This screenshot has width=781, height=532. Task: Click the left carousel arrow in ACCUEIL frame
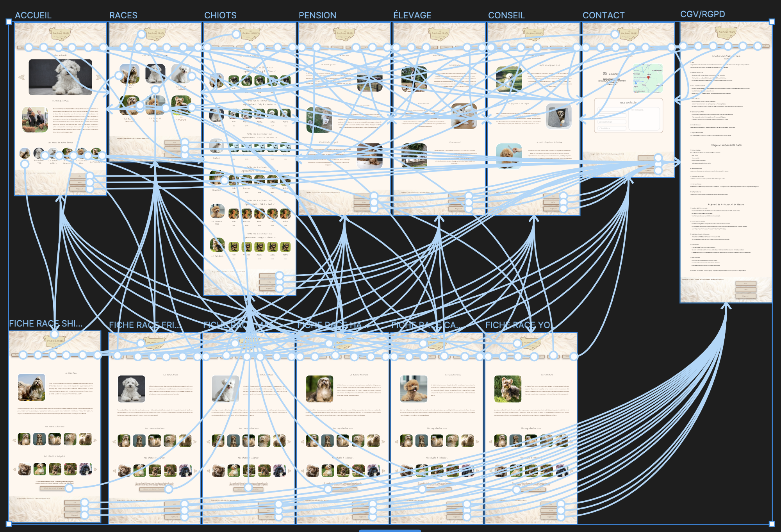click(21, 77)
